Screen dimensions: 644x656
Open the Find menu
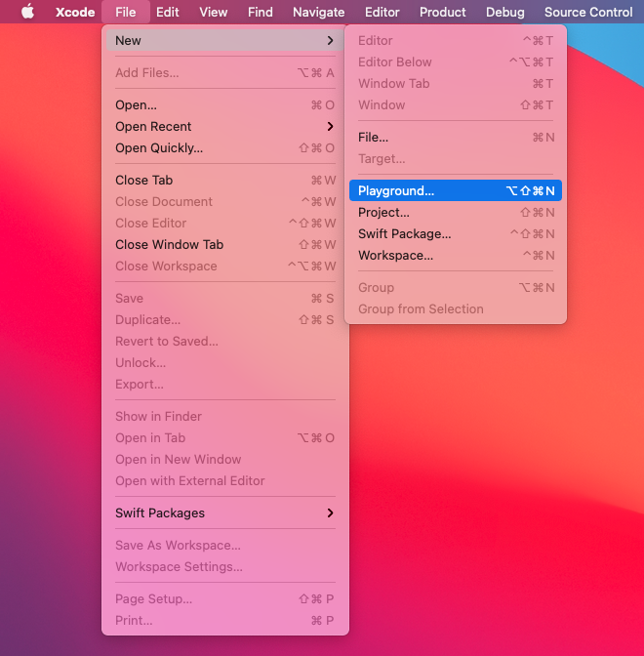click(261, 12)
